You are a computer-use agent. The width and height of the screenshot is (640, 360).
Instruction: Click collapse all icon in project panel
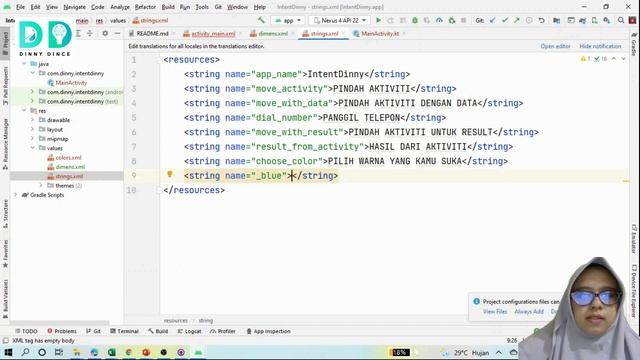[90, 33]
